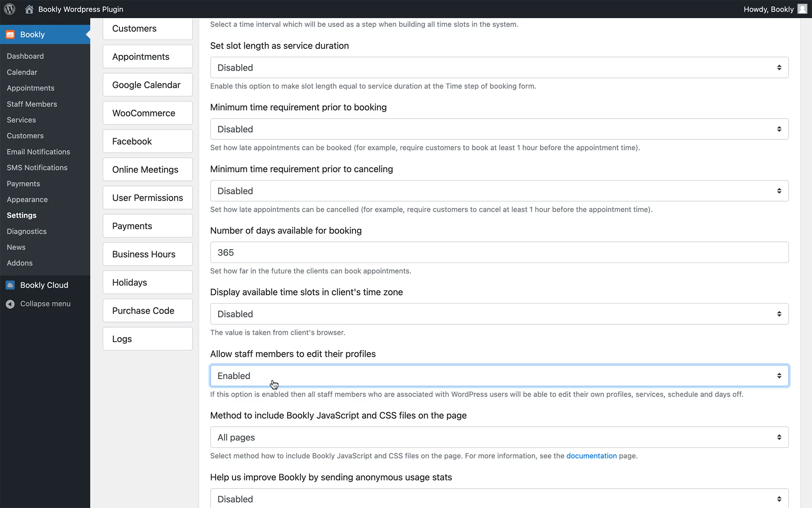
Task: Open the Google Calendar settings menu item
Action: coord(146,84)
